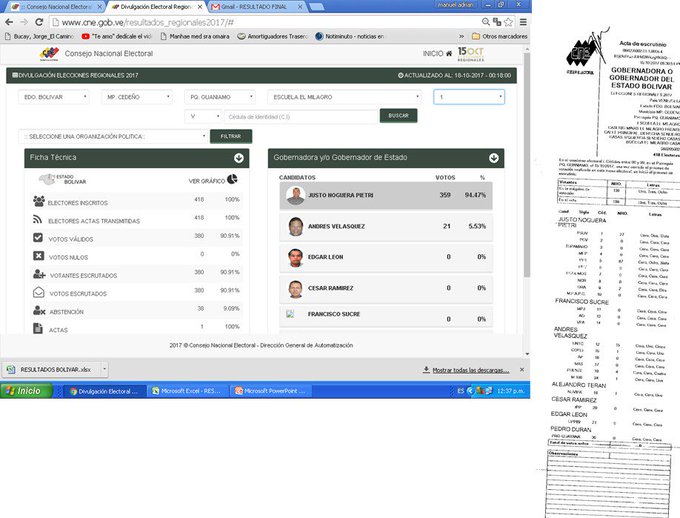680x518 pixels.
Task: Open Microsoft Excel from the taskbar
Action: [x=187, y=391]
